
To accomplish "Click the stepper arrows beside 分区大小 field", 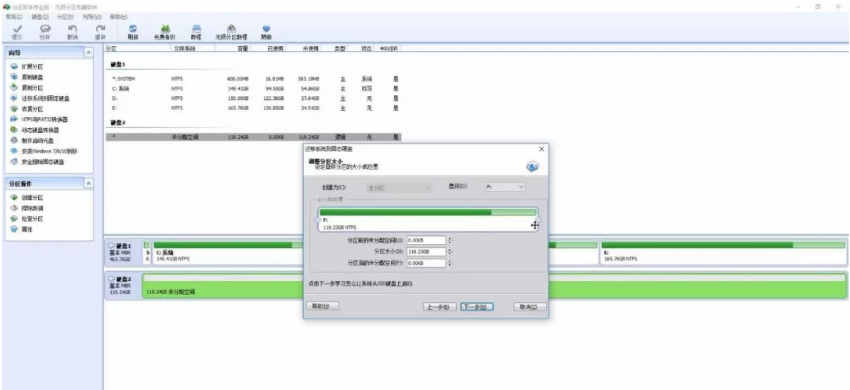I will click(450, 252).
